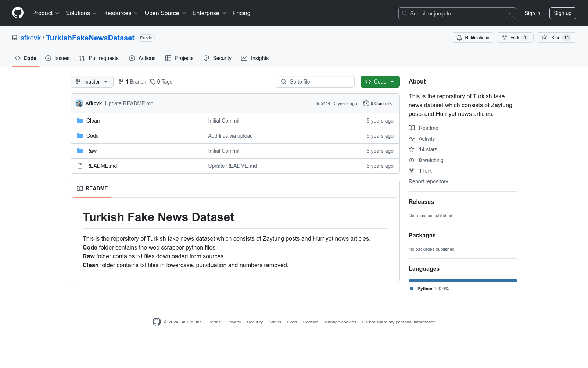The image size is (588, 368).
Task: Click the eye icon beside 0 watching
Action: [412, 160]
